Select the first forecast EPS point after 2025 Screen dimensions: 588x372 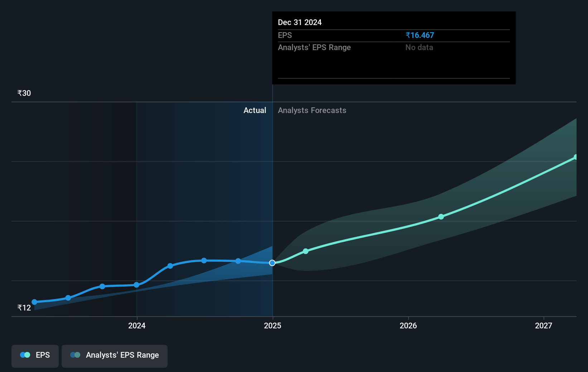point(305,251)
